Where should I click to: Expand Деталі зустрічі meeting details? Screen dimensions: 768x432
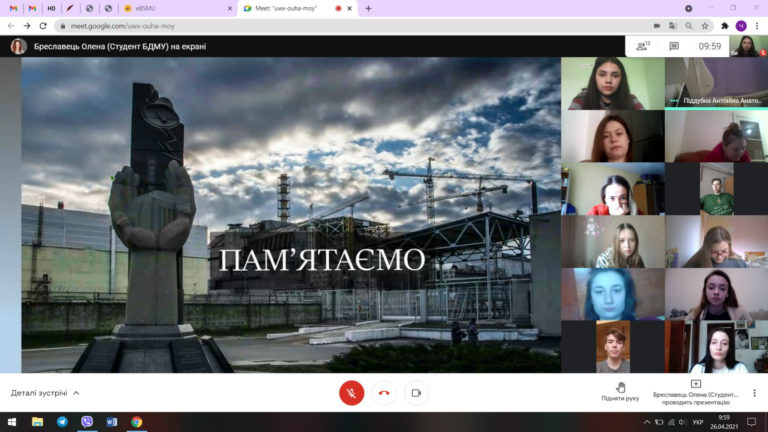(45, 393)
